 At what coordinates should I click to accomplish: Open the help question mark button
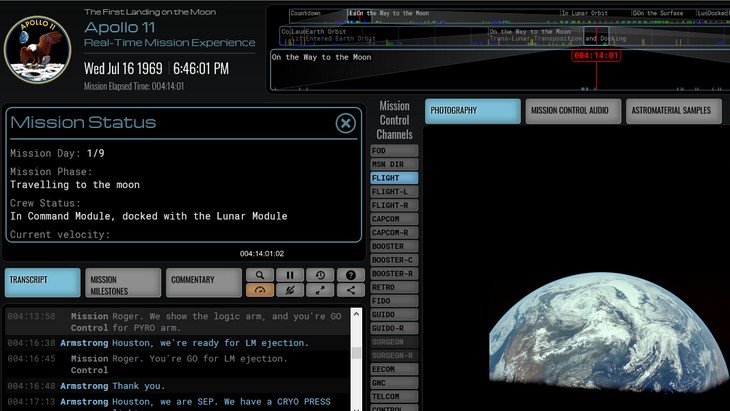pos(351,275)
